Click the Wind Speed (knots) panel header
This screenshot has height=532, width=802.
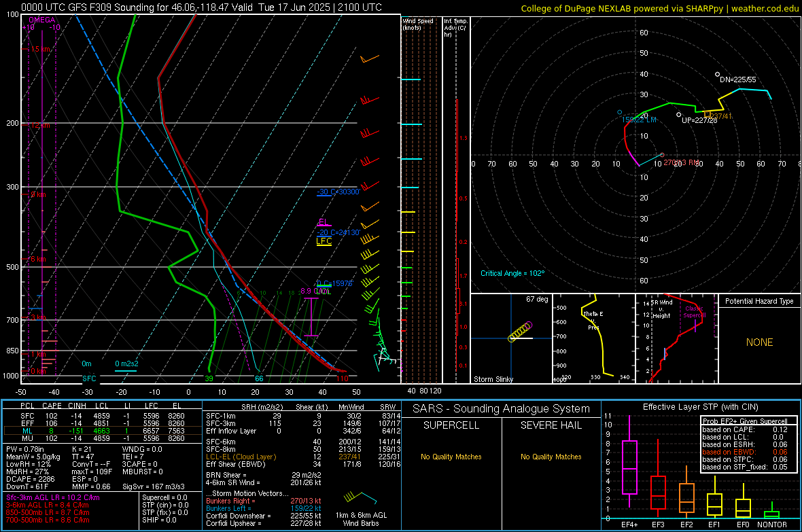coord(417,24)
